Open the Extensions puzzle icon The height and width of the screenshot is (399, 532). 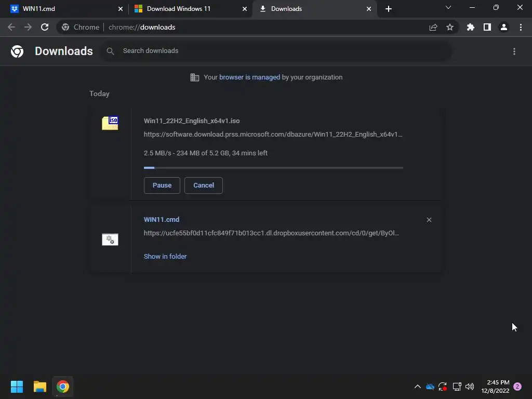[x=471, y=27]
